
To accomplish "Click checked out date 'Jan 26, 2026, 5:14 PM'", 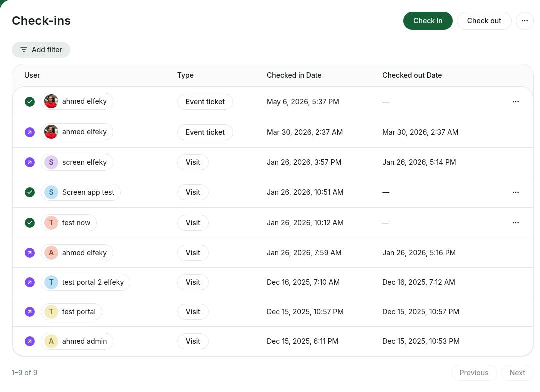I will [x=419, y=162].
